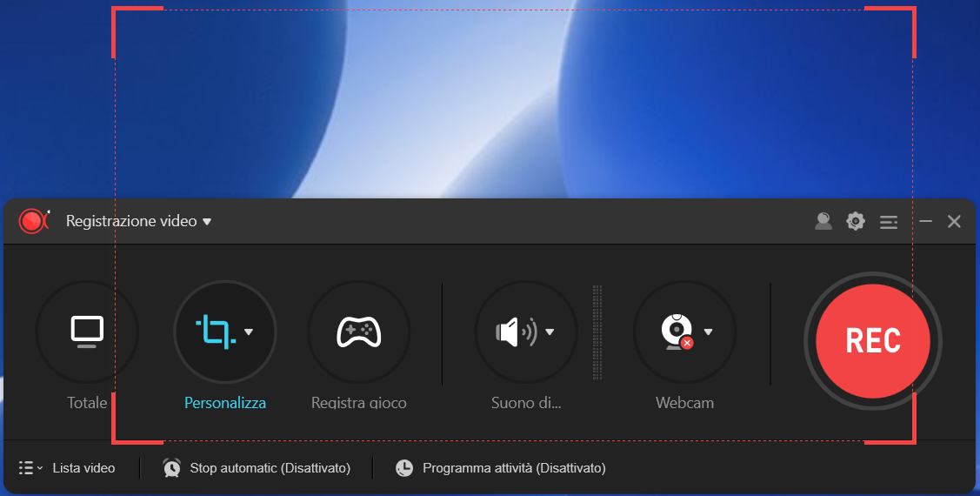980x496 pixels.
Task: Select the Totale full-screen monitor icon
Action: tap(87, 332)
